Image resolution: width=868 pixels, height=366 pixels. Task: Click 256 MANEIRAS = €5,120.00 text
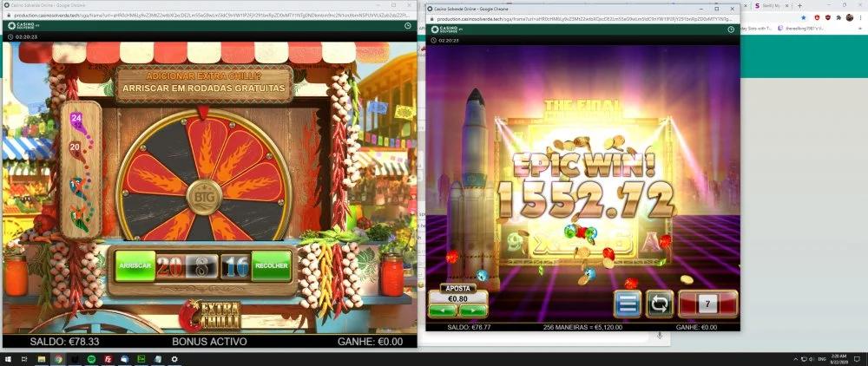click(x=582, y=327)
